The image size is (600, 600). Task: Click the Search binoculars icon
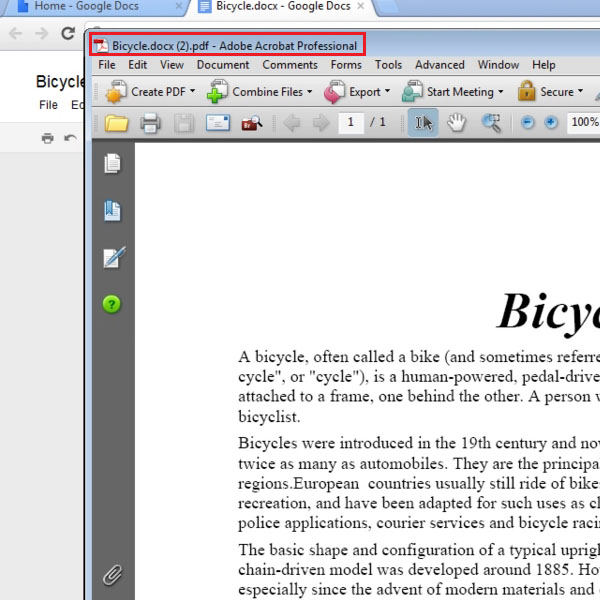point(252,123)
